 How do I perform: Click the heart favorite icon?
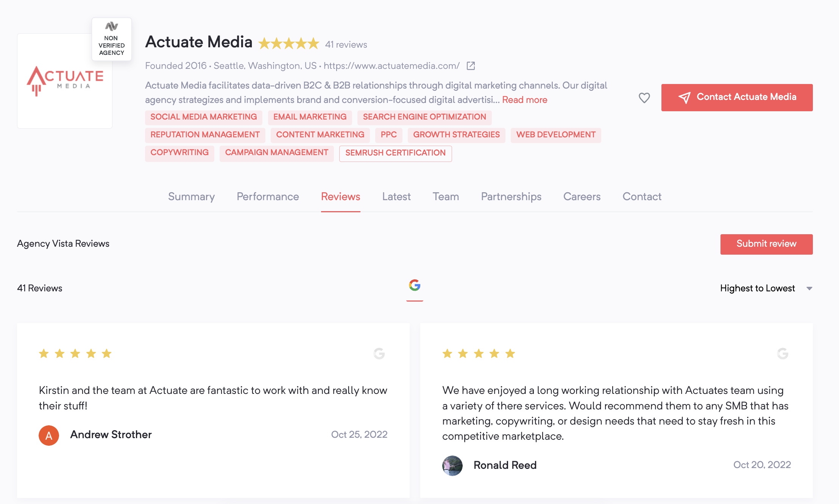click(x=644, y=98)
